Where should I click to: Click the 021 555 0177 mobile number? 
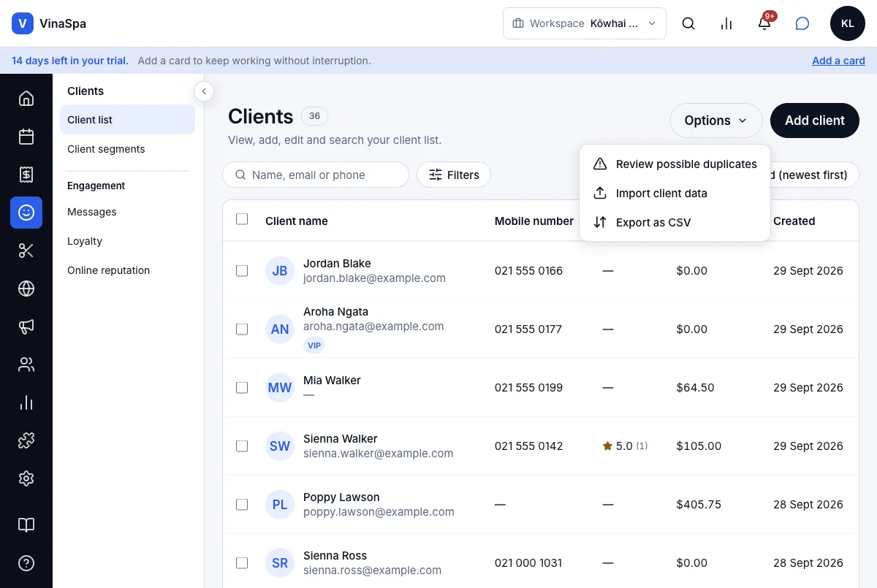(x=528, y=329)
